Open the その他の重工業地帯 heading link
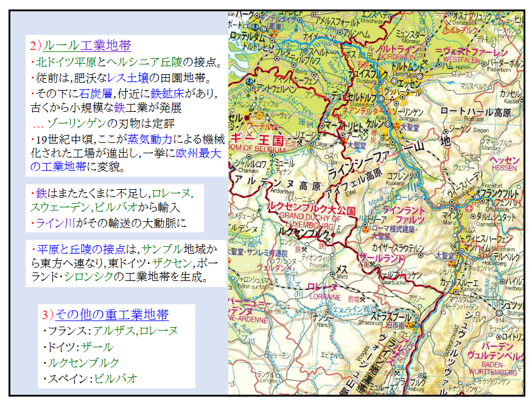 pos(111,314)
